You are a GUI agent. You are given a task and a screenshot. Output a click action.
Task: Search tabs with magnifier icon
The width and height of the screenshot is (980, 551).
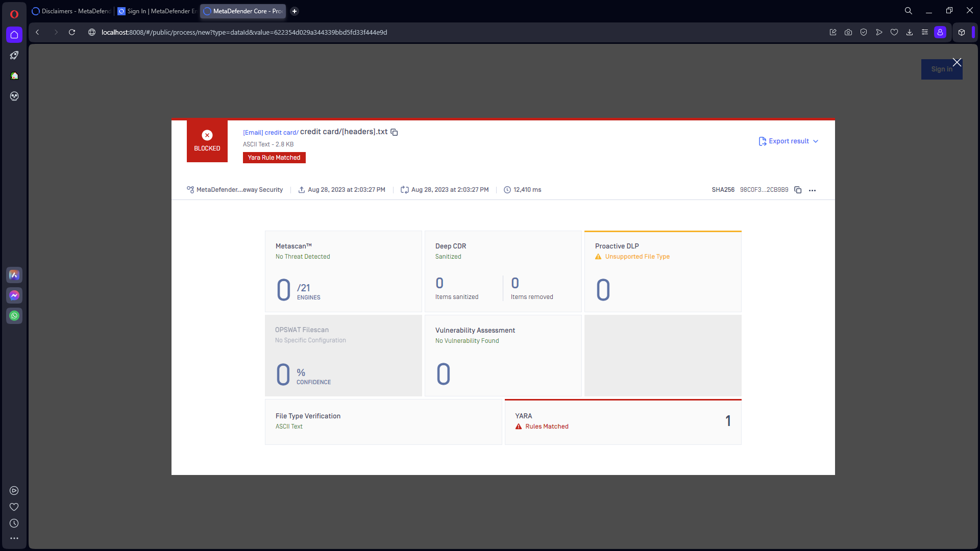point(909,11)
